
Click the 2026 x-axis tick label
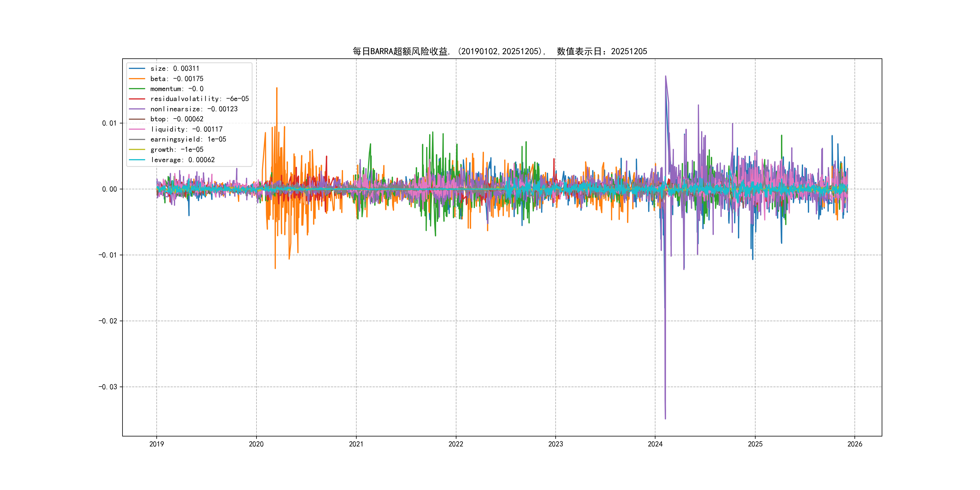pyautogui.click(x=855, y=444)
